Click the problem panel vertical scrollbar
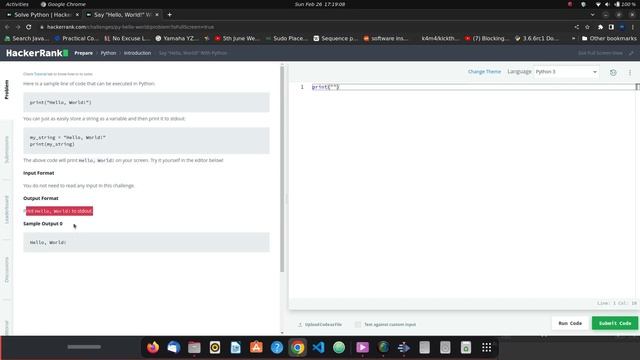Image resolution: width=640 pixels, height=360 pixels. coord(282,169)
